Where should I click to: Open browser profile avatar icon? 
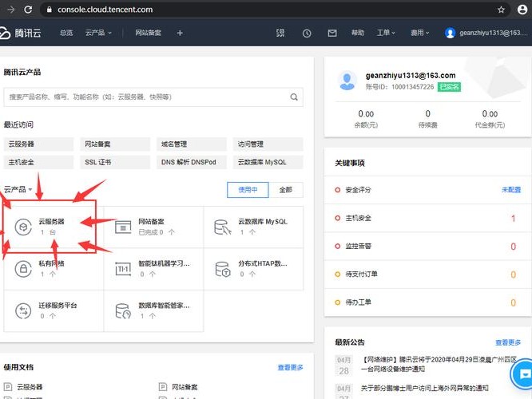click(x=522, y=10)
